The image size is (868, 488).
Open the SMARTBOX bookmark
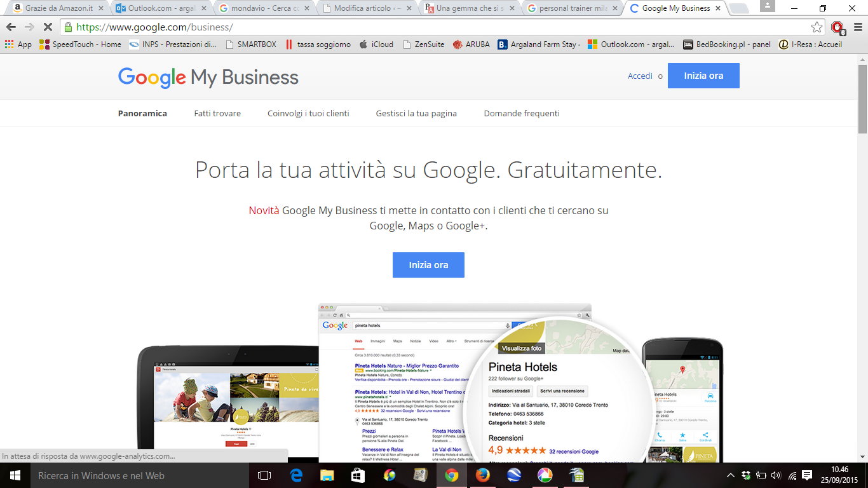(x=251, y=44)
